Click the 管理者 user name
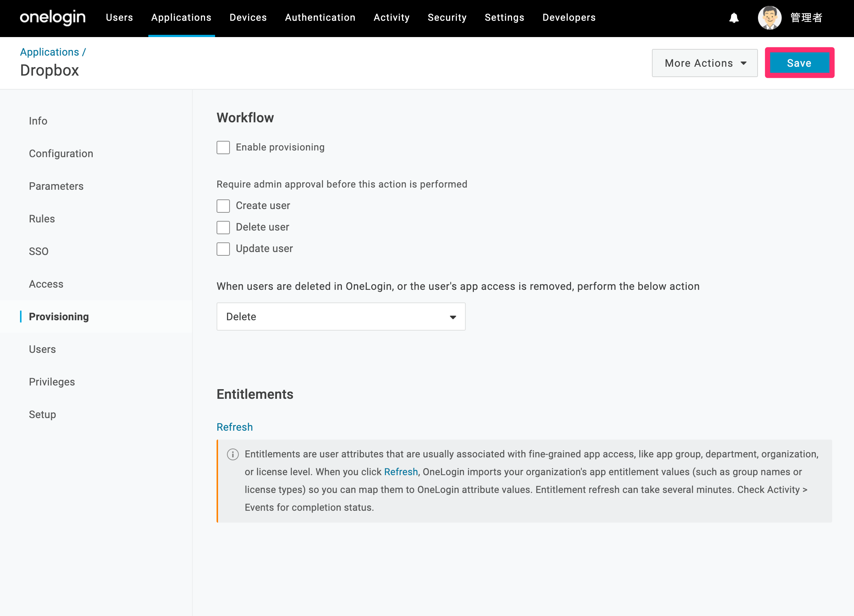This screenshot has width=854, height=616. [806, 18]
